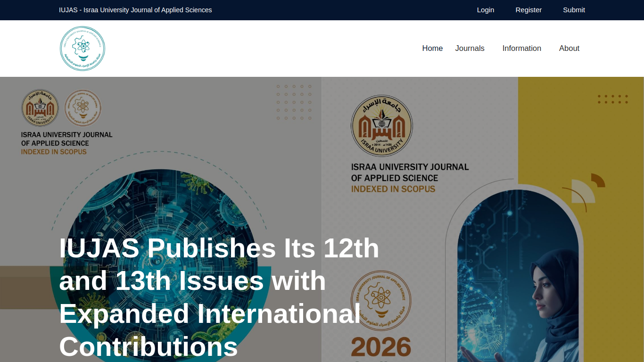Open the IUJAS circular journal logo
The width and height of the screenshot is (644, 362).
pos(83,49)
